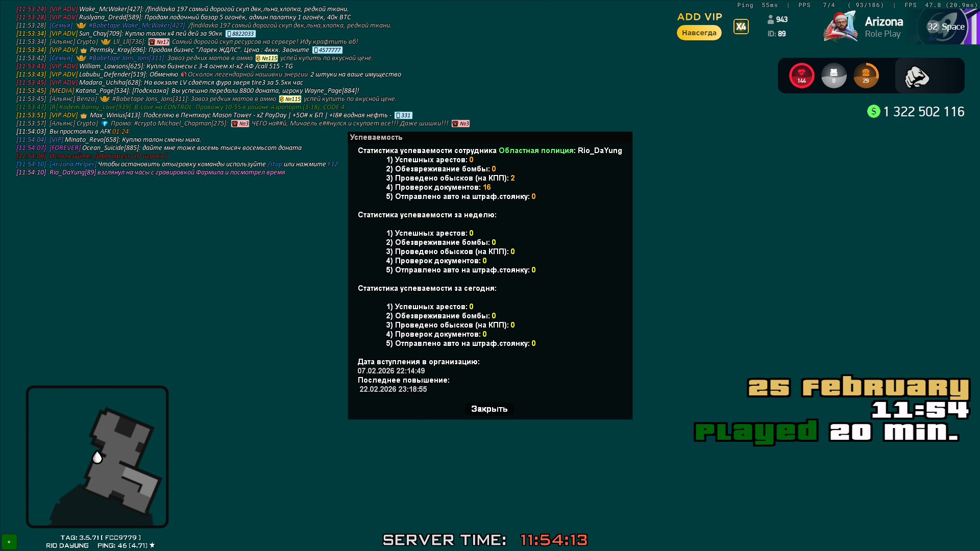Click the player marker on minimap

click(97, 457)
